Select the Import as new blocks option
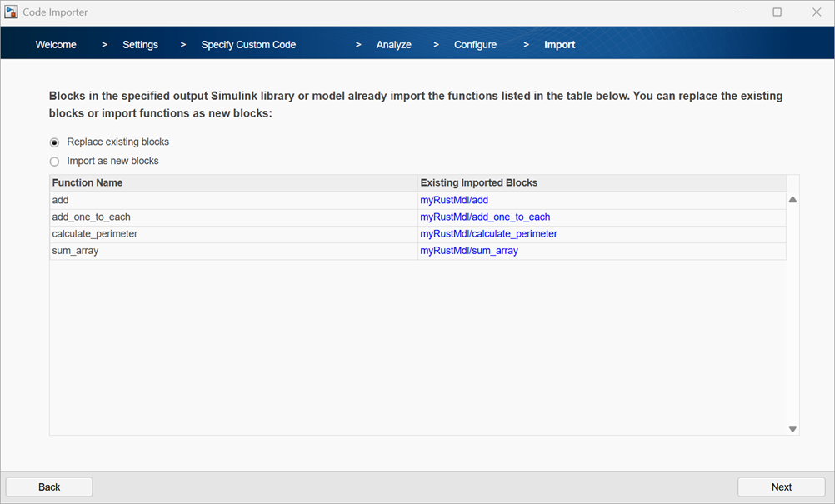The width and height of the screenshot is (835, 504). [54, 161]
